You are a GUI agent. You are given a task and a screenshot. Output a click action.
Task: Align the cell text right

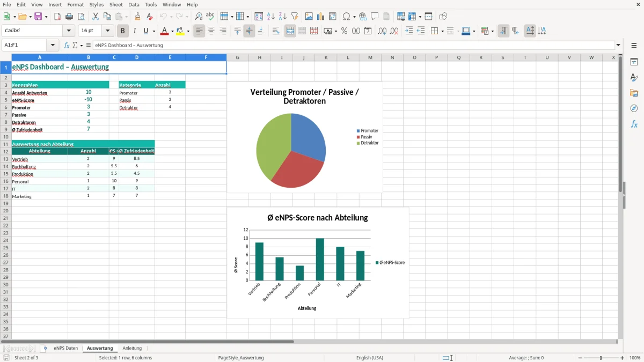click(x=223, y=31)
